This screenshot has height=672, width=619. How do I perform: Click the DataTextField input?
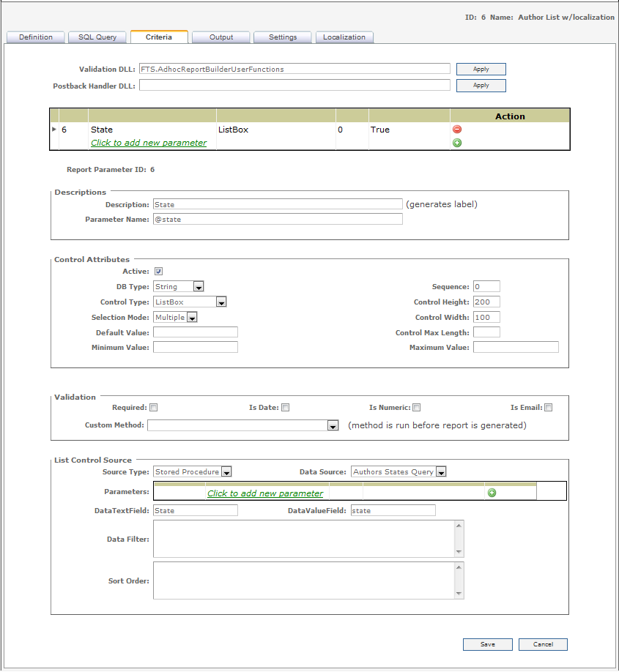click(x=195, y=510)
